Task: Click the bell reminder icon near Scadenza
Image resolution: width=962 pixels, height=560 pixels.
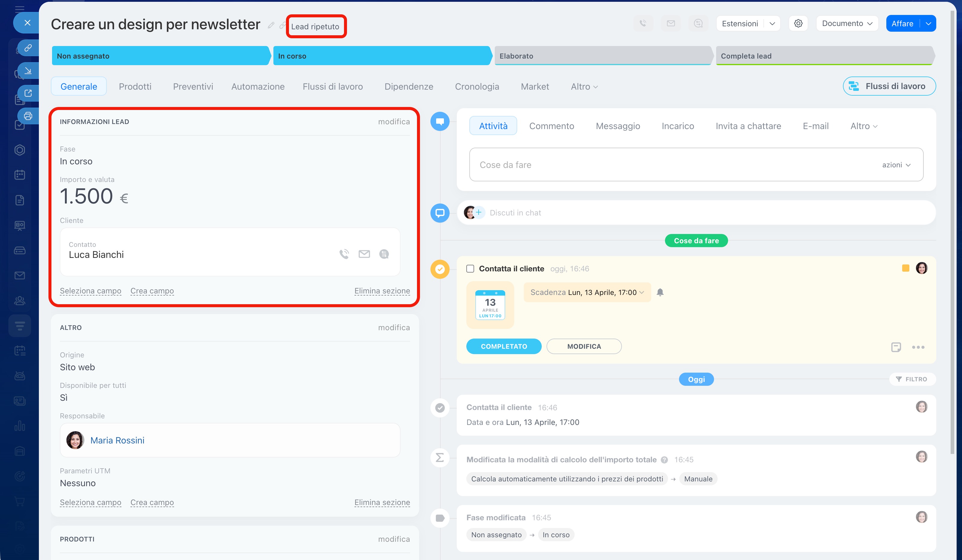Action: (x=660, y=293)
